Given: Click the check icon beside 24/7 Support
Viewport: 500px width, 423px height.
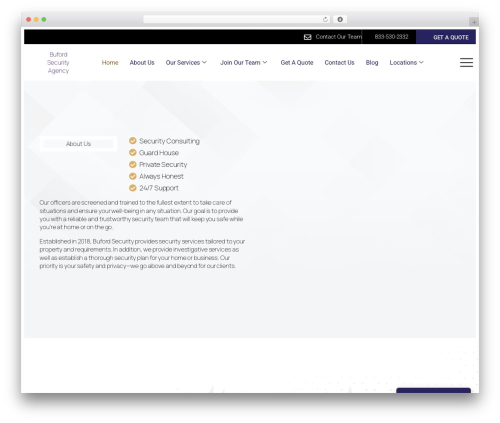Looking at the screenshot, I should pos(133,188).
